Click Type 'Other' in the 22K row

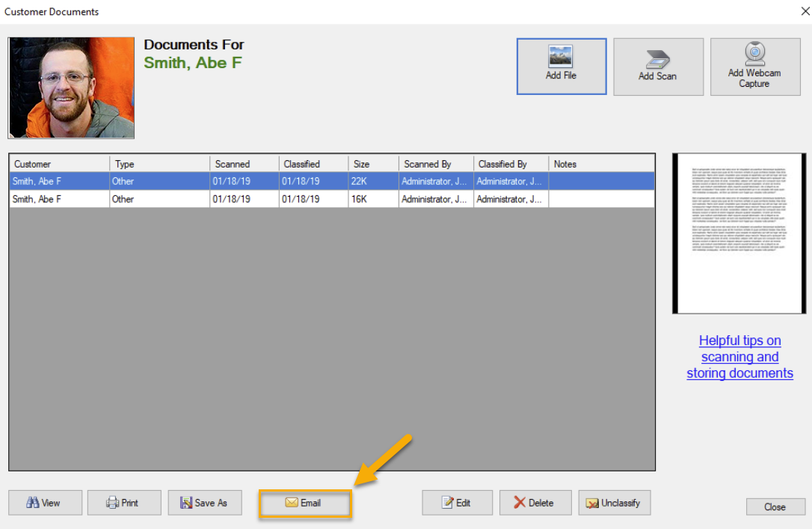click(159, 181)
